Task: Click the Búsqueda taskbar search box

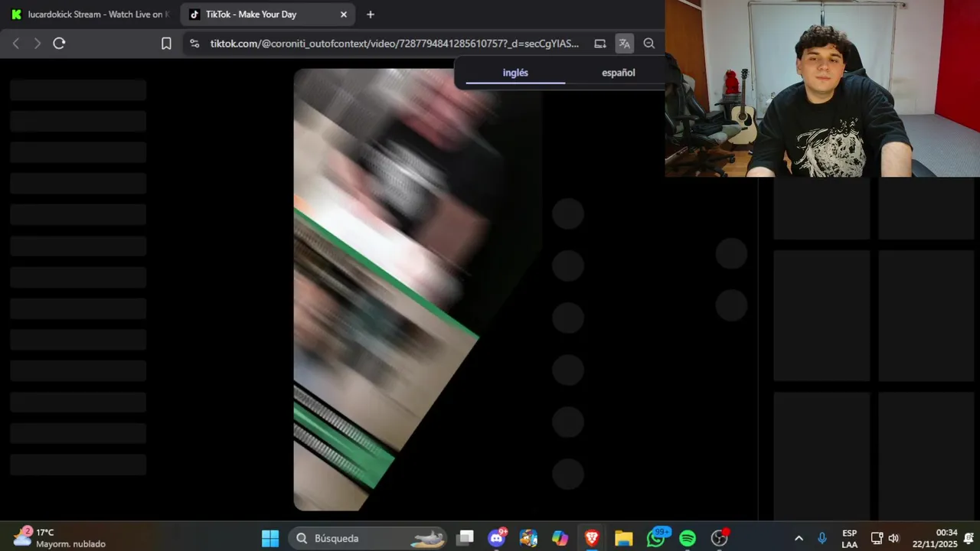Action: (367, 538)
